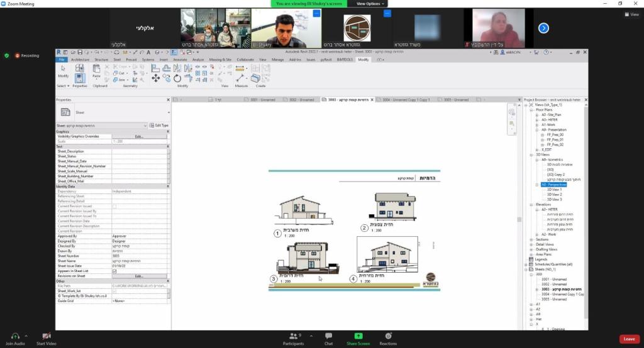Click Edit Type button in Properties
The width and height of the screenshot is (644, 348).
(x=159, y=126)
